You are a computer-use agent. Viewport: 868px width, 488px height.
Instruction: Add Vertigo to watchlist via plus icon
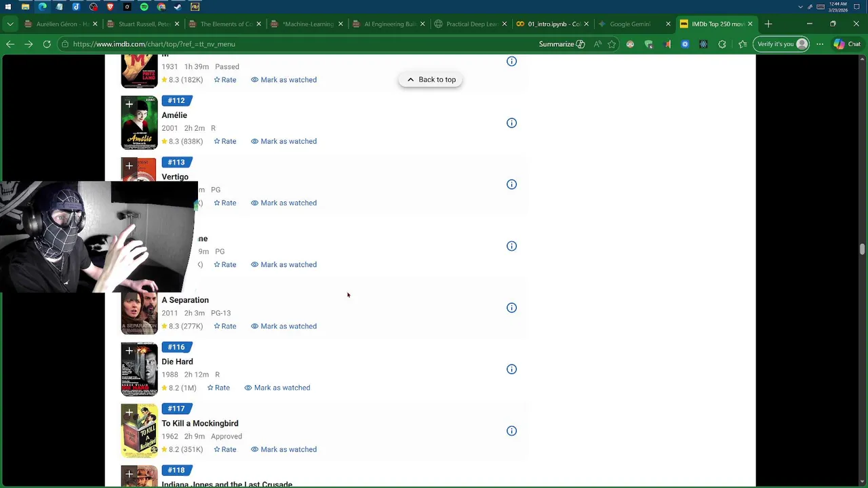point(129,166)
